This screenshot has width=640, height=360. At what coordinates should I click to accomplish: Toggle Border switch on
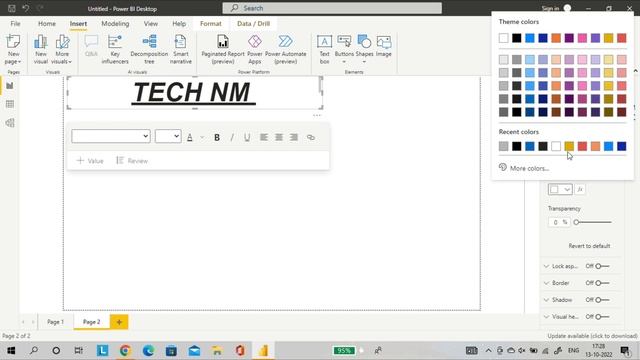[x=602, y=283]
